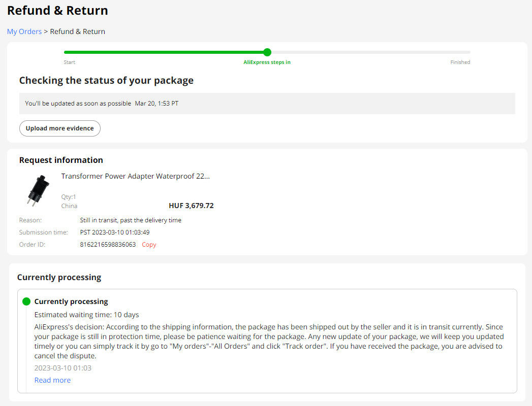Click the Refund & Return breadcrumb text

pos(78,31)
